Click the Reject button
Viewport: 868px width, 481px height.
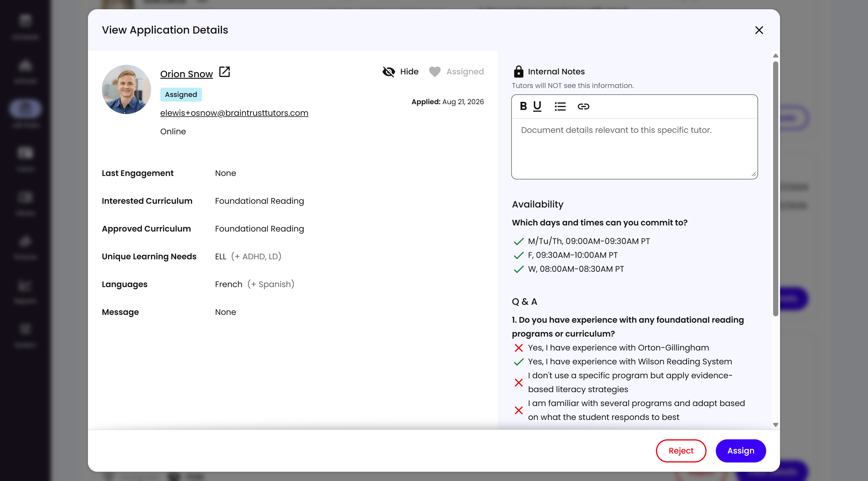[681, 451]
